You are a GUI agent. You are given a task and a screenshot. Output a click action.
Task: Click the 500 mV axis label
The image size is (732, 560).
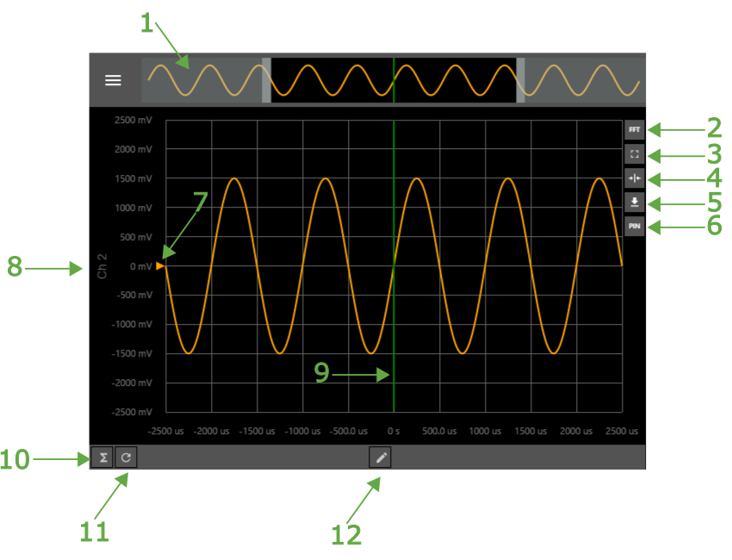click(x=136, y=237)
